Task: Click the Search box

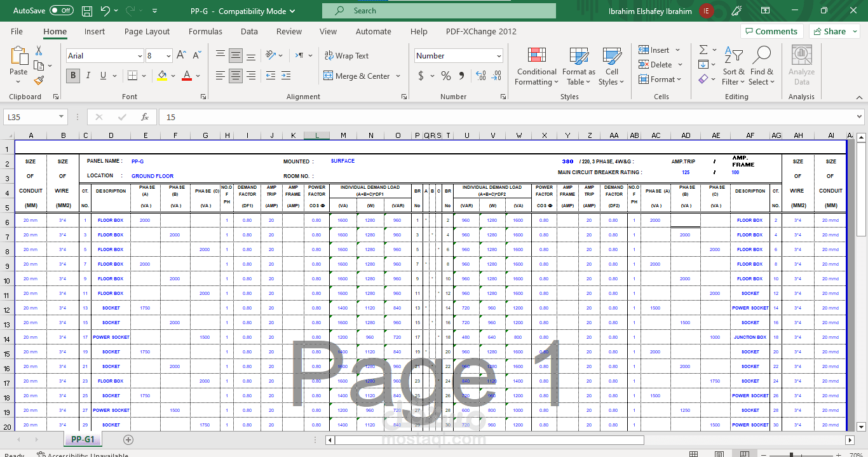Action: tap(439, 11)
